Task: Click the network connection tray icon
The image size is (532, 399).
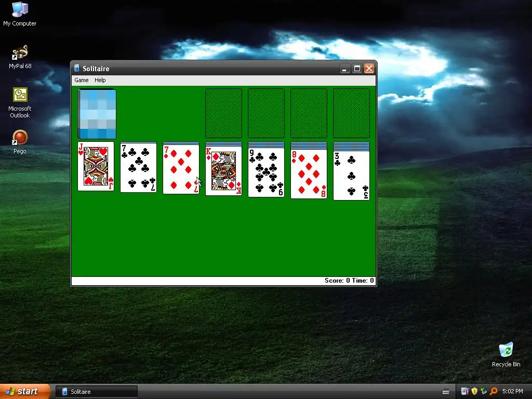Action: 484,391
